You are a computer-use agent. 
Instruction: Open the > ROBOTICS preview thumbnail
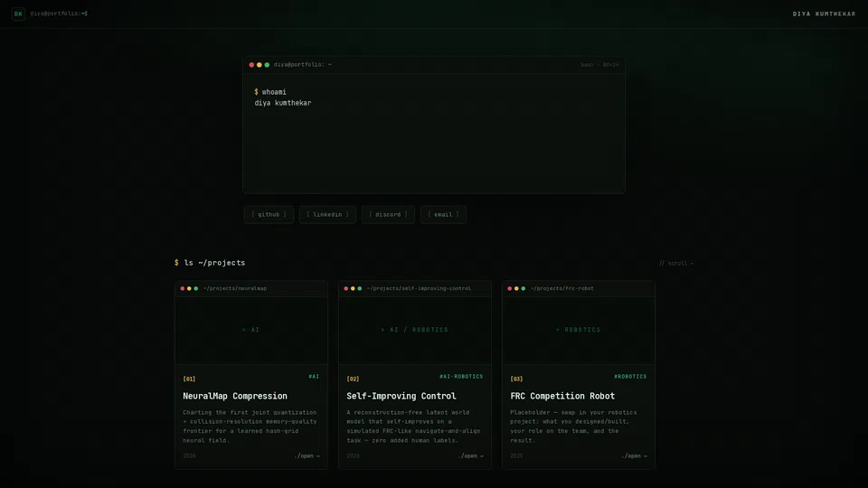tap(579, 330)
